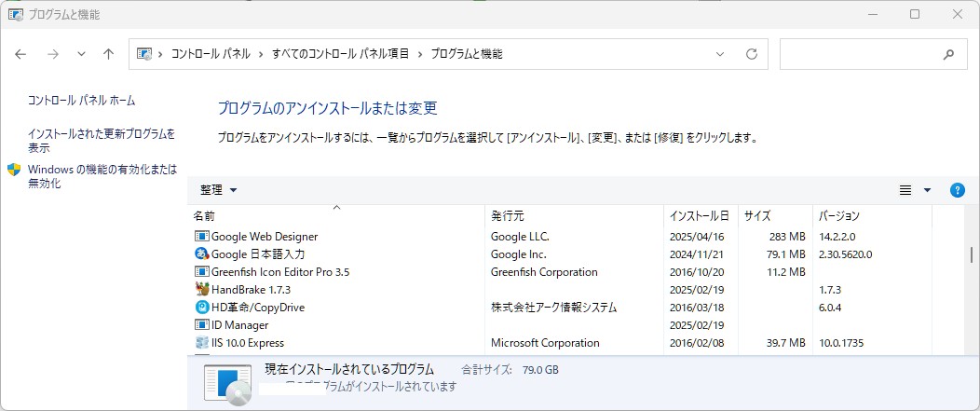
Task: Click コントロール パネル breadcrumb segment
Action: click(211, 54)
